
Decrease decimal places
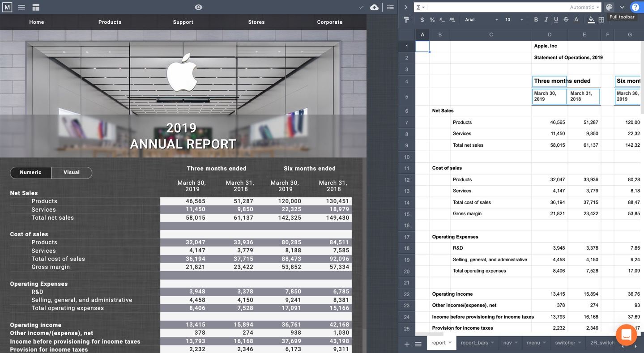[x=442, y=20]
